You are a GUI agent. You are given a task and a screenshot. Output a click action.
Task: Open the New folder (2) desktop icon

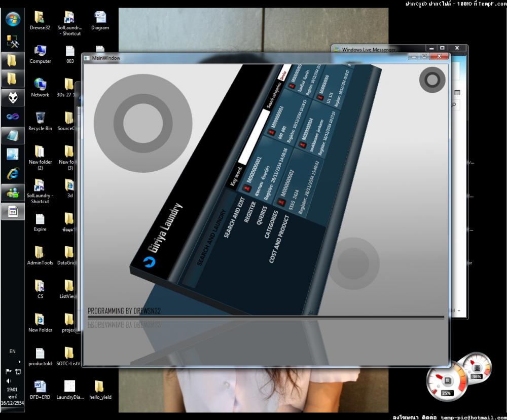pyautogui.click(x=40, y=158)
